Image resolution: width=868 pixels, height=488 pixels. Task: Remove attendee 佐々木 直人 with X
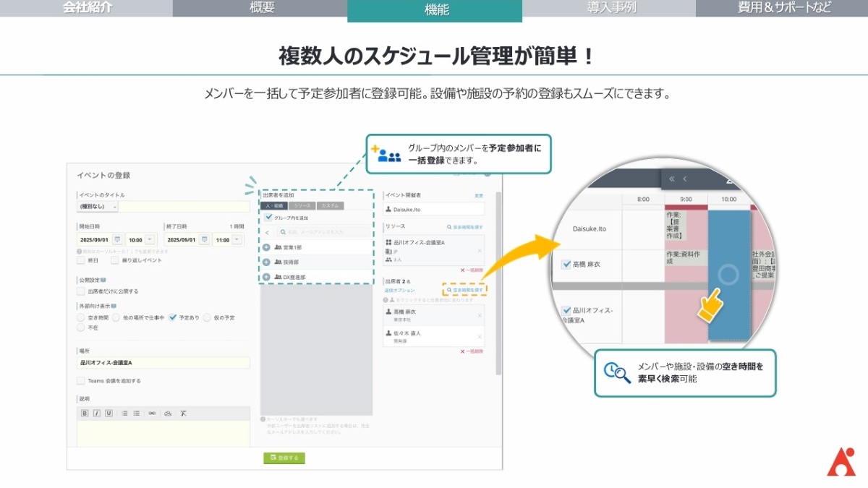[x=479, y=337]
